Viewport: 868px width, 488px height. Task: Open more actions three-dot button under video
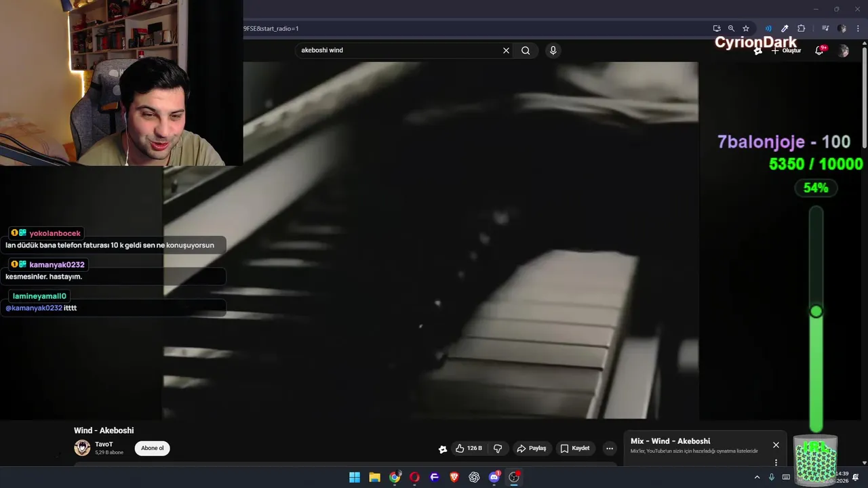point(610,448)
